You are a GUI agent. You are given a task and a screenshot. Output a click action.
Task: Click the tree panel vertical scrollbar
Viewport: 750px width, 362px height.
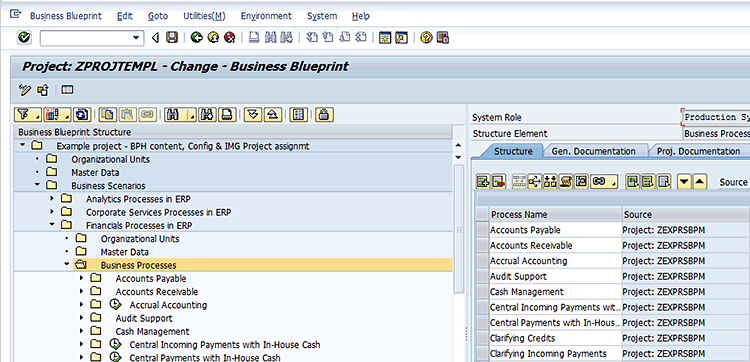459,229
